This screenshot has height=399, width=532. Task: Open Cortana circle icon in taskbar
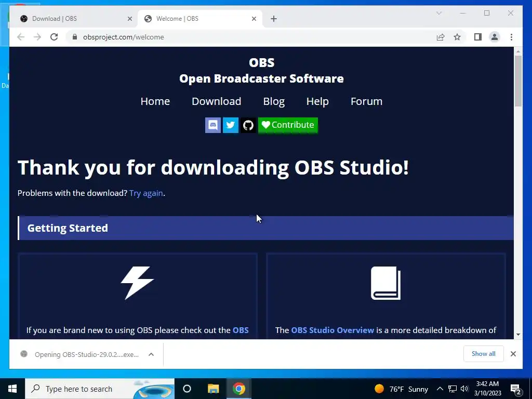[x=187, y=389]
